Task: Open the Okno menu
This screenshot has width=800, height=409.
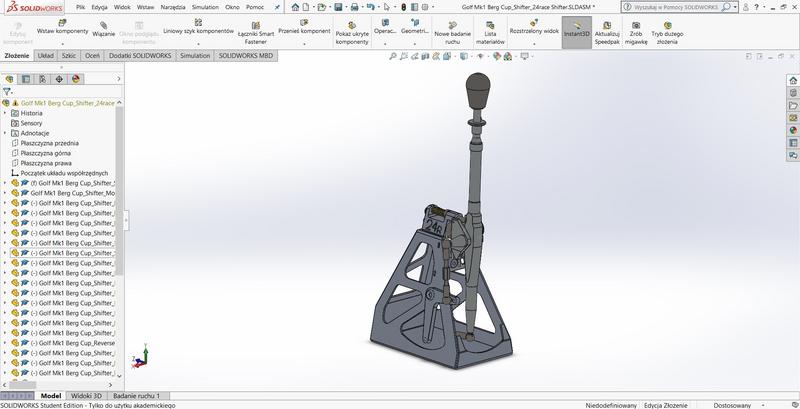Action: (x=232, y=7)
